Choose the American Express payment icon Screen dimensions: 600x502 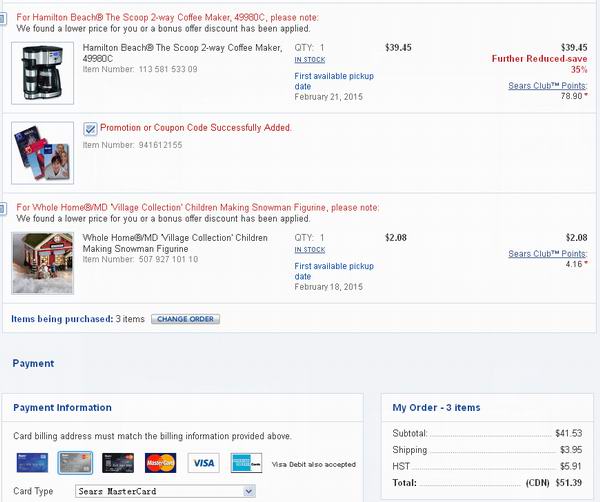click(x=246, y=463)
